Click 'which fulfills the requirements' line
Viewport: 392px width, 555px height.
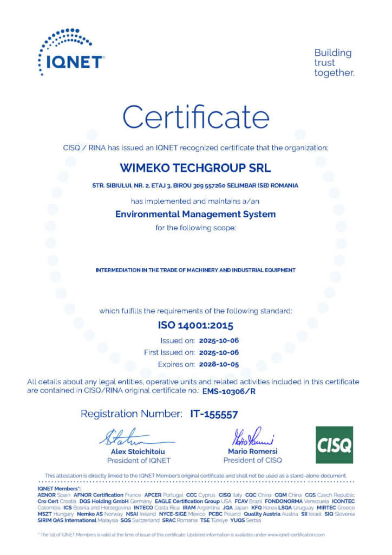(x=195, y=311)
